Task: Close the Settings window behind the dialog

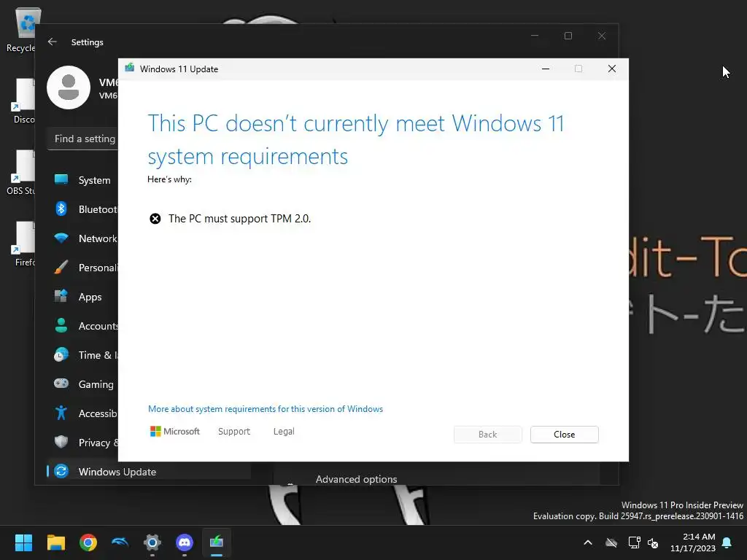Action: point(602,36)
